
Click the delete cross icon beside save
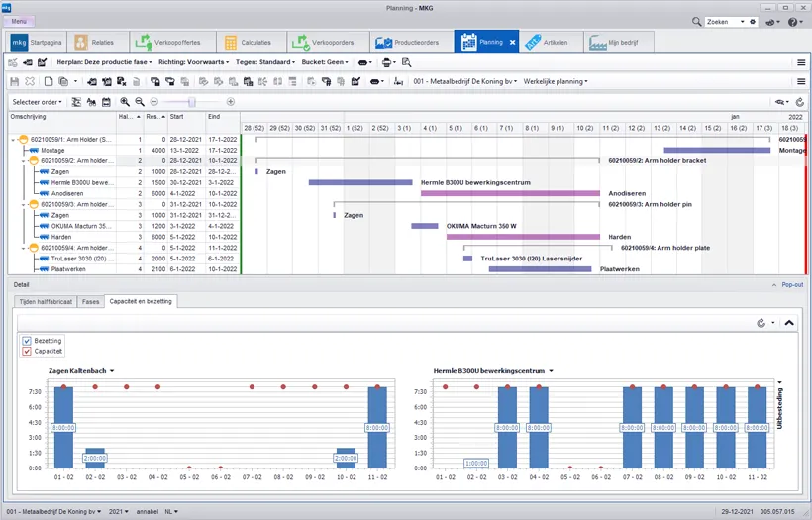click(x=30, y=82)
